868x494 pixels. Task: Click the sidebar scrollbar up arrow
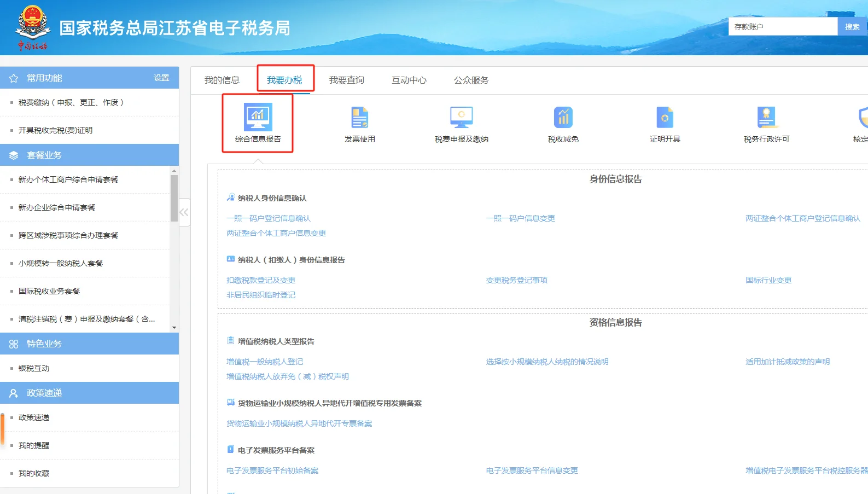(x=174, y=171)
